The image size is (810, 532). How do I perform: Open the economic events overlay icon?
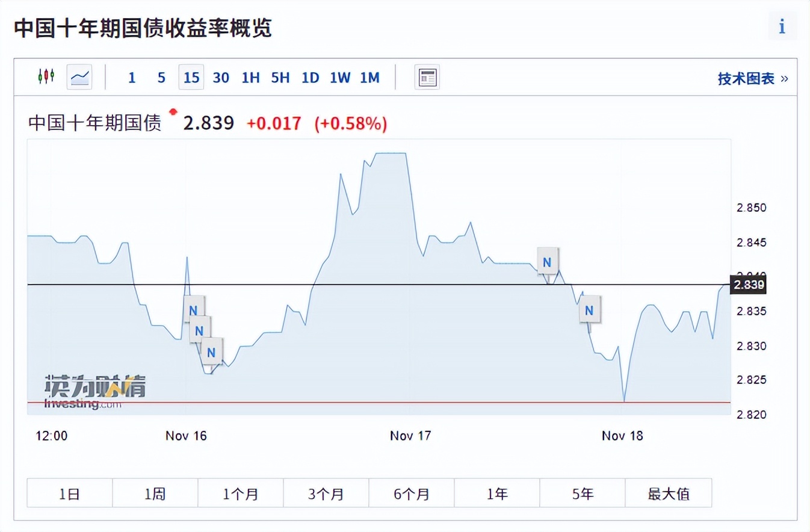[427, 77]
